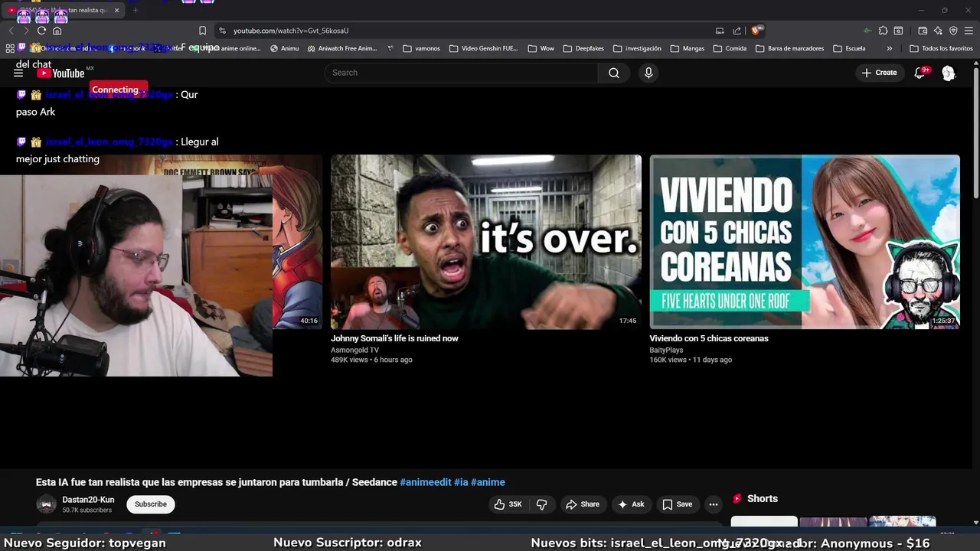The height and width of the screenshot is (551, 980).
Task: Go to YouTube home via logo
Action: point(60,73)
